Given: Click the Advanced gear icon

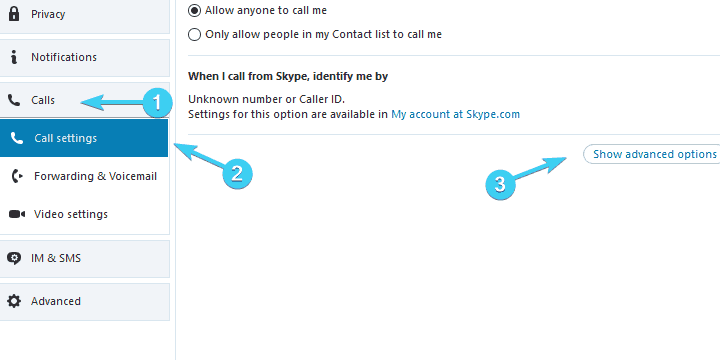Looking at the screenshot, I should click(14, 301).
